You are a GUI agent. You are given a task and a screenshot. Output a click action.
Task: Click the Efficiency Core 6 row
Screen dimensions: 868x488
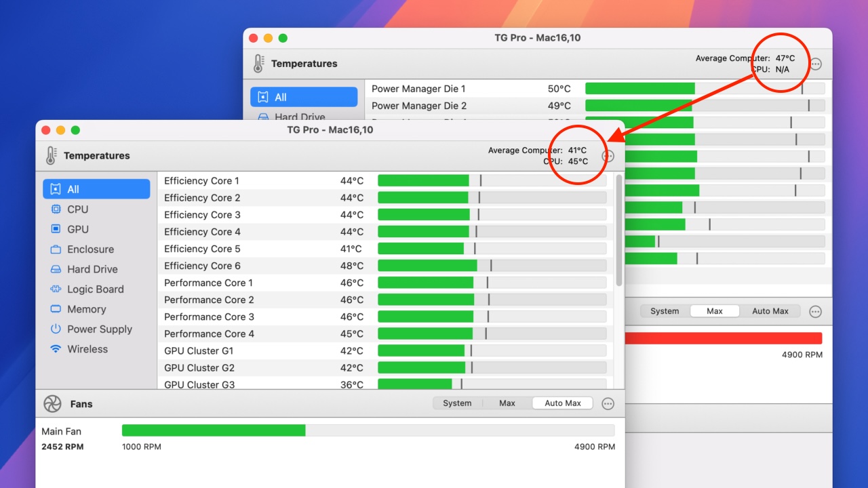point(385,266)
